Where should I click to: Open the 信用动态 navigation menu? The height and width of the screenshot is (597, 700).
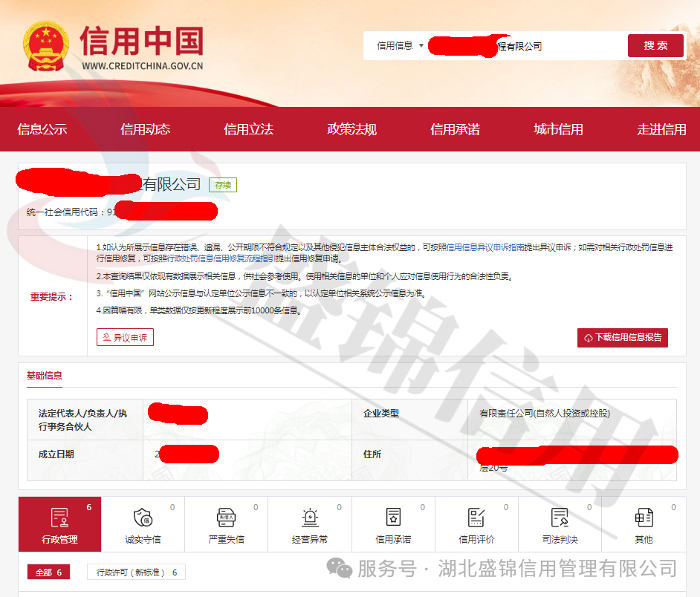click(146, 128)
